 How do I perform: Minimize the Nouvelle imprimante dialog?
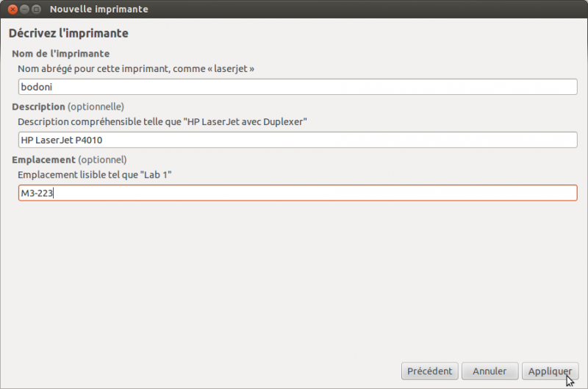click(24, 9)
